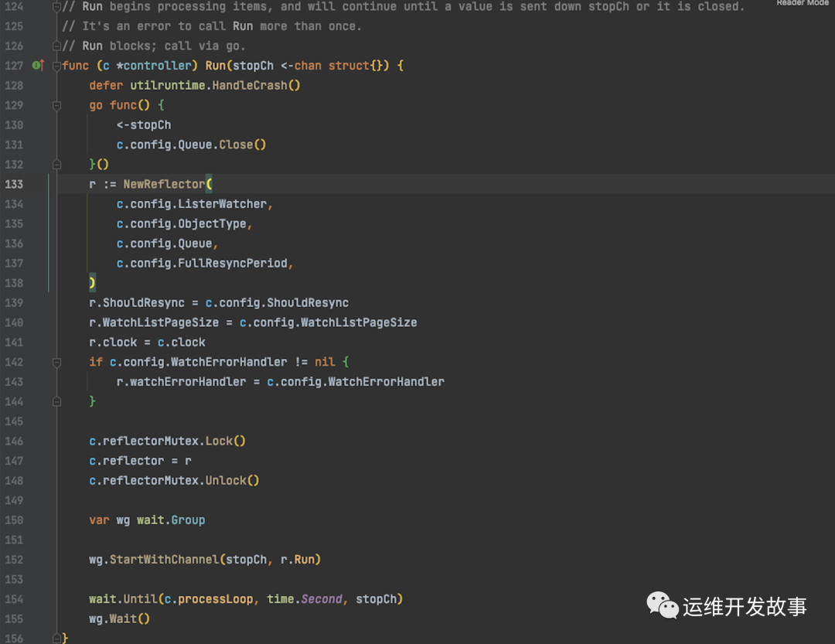Screen dimensions: 835x644
Task: Place the cursor on the highlighted closing parenthesis at line 138
Action: click(92, 282)
